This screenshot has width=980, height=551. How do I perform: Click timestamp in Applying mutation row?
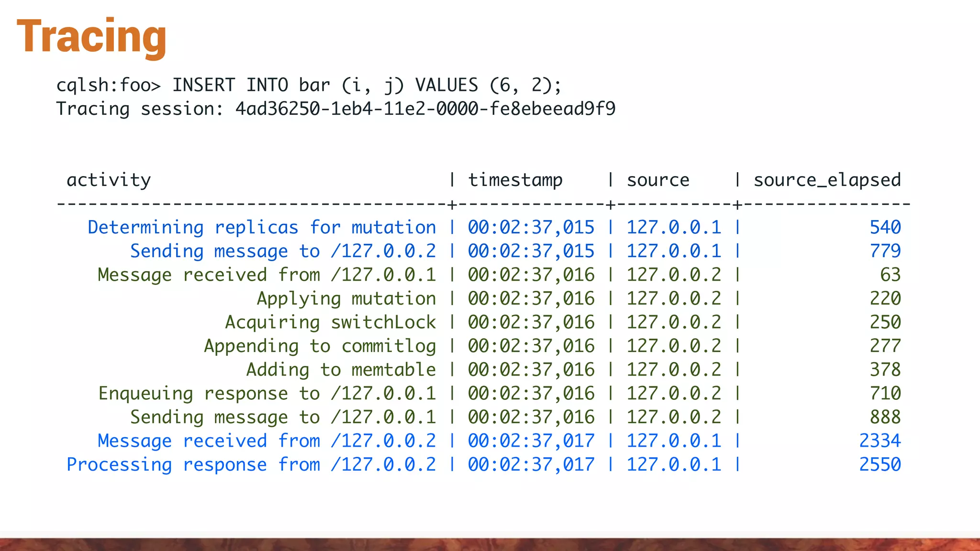tap(531, 298)
